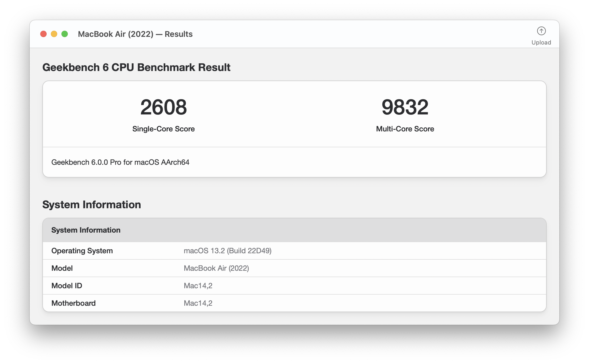Click the Upload arrow icon

541,31
